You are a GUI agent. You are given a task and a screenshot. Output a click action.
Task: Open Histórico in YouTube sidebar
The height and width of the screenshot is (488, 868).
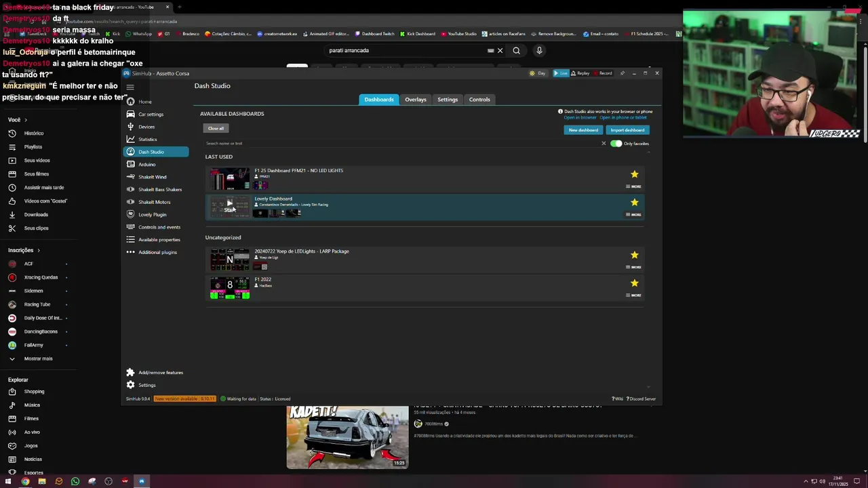pyautogui.click(x=34, y=134)
